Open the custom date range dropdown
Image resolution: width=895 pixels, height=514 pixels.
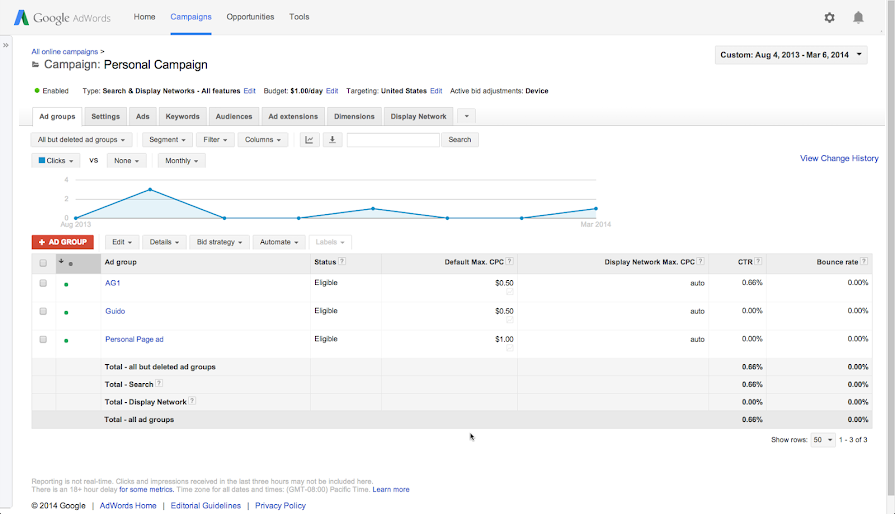point(791,55)
